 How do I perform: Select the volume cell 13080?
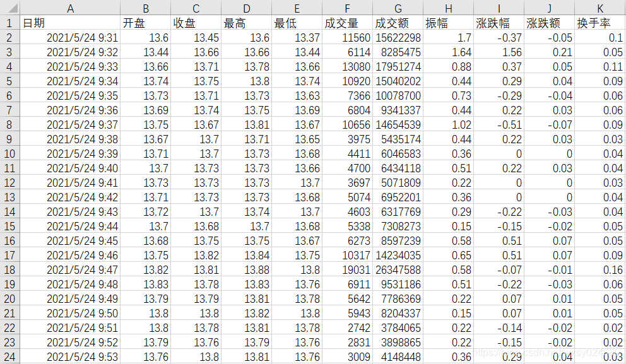coord(347,67)
